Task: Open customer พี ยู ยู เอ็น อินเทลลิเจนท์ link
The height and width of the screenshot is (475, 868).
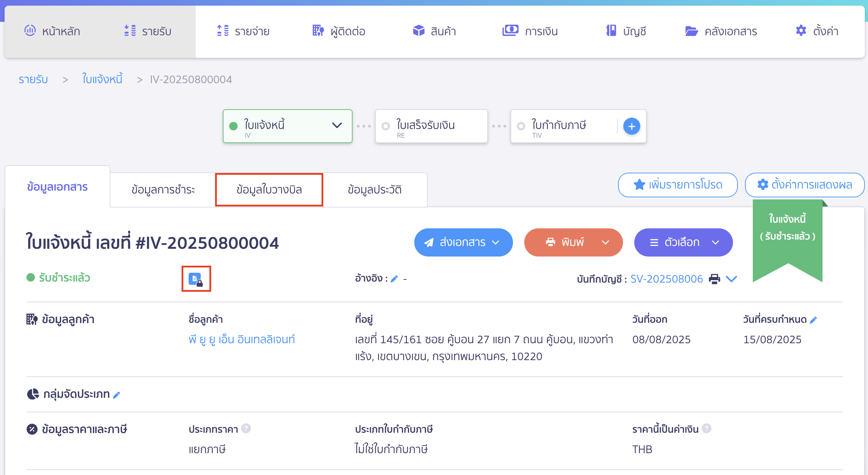Action: [242, 339]
